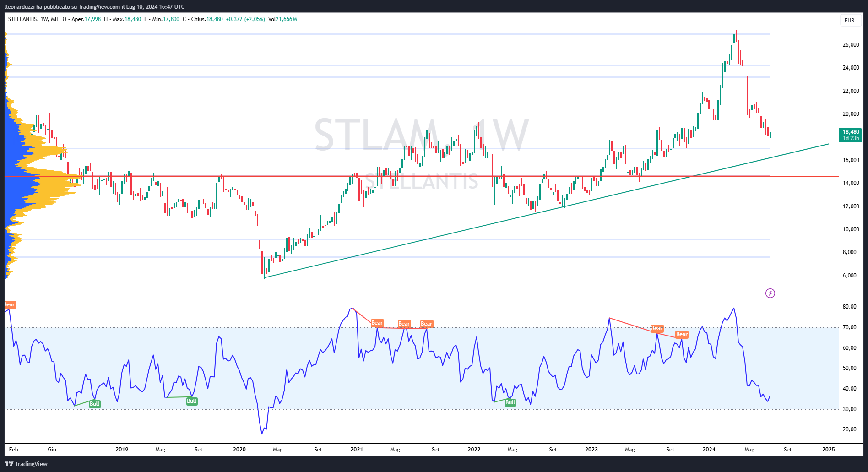Click the 12,000 price axis label
Screen dimensions: 868x472
851,206
